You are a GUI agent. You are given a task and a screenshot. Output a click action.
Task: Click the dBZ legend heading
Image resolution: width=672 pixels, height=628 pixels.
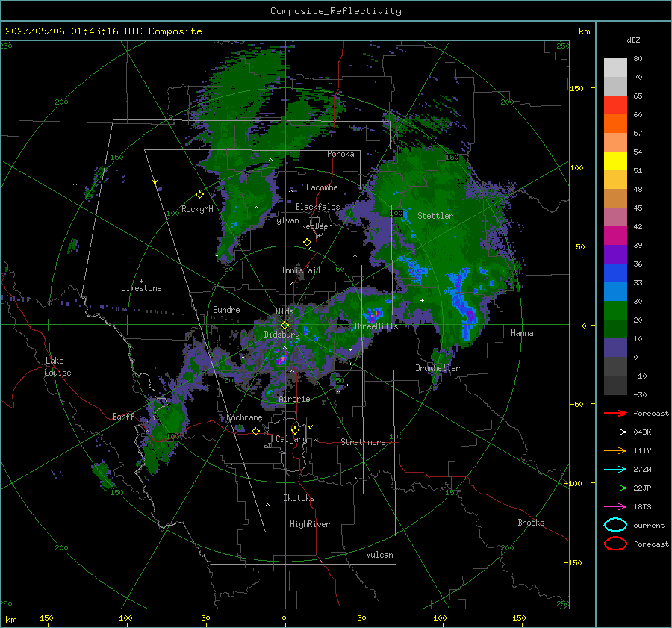pyautogui.click(x=633, y=40)
